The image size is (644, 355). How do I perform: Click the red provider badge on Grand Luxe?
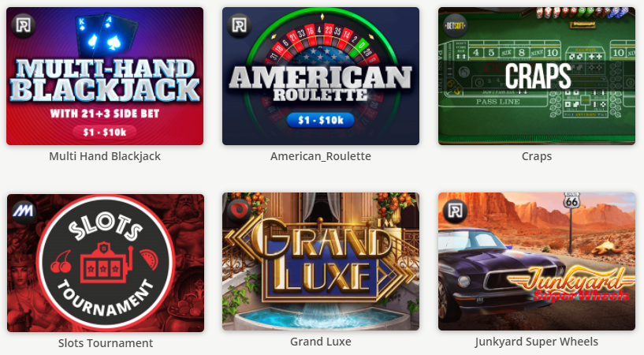click(x=239, y=210)
